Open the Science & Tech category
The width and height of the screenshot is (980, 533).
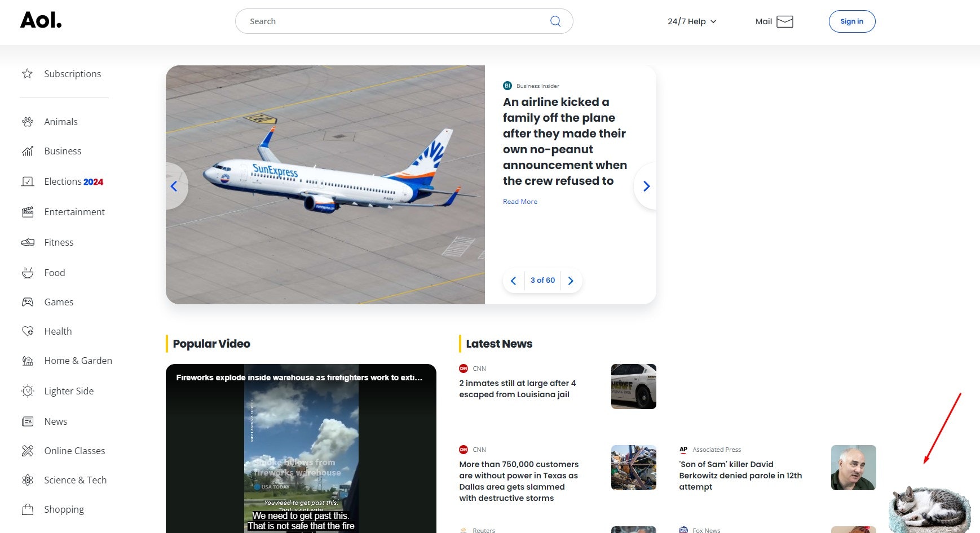click(76, 480)
